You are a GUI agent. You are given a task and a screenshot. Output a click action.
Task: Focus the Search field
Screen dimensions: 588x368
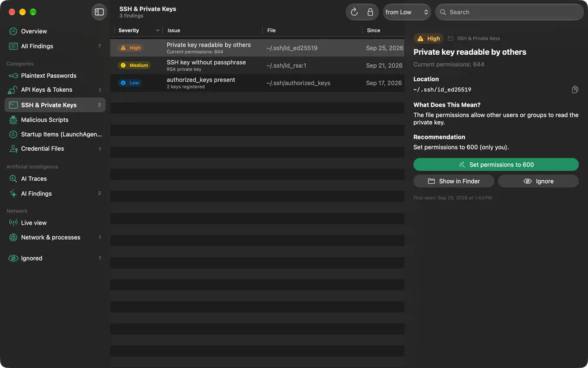point(509,12)
